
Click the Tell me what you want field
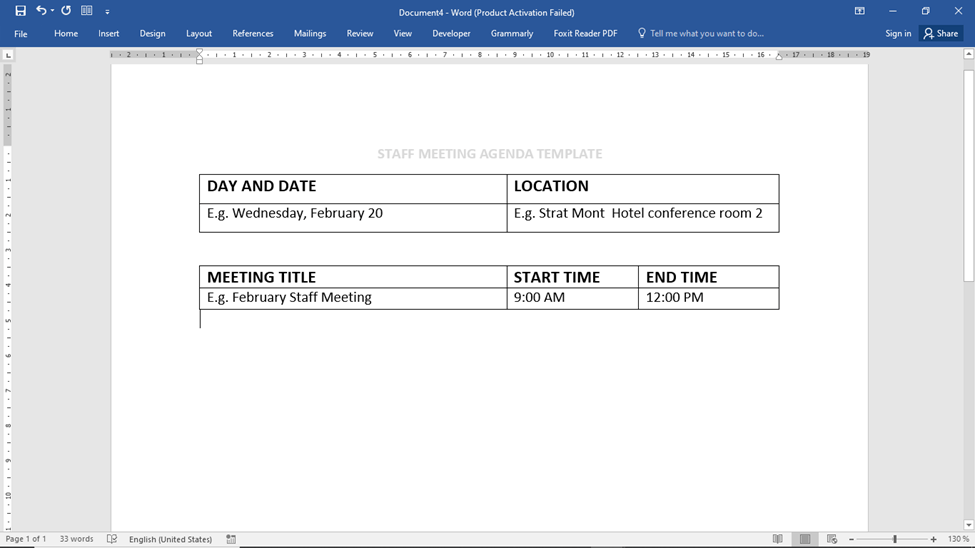point(706,33)
